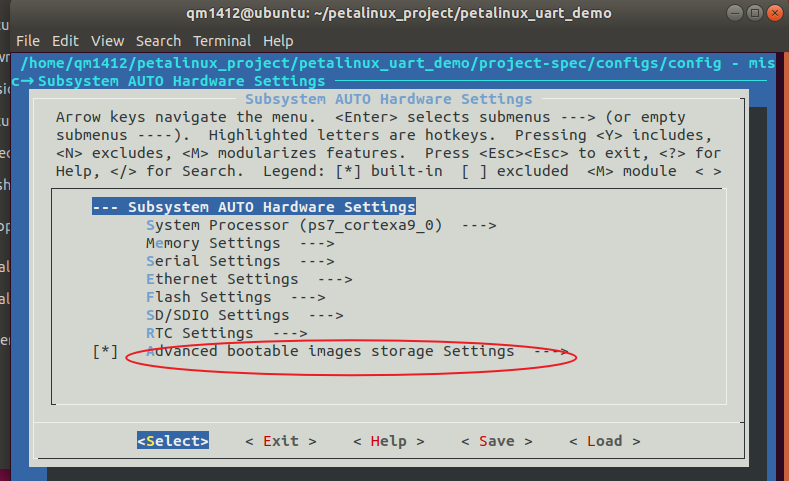Expand Memory Settings submenu
Viewport: 789px width, 481px height.
coord(240,243)
